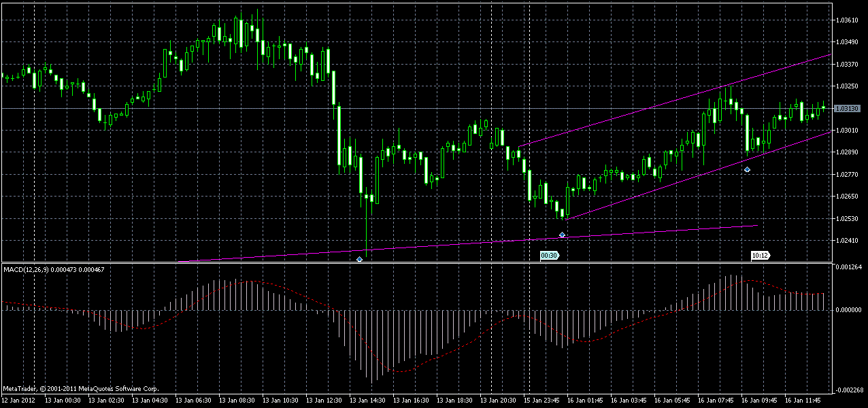Click the 13 Jan 08:30 time axis label
Image resolution: width=868 pixels, height=408 pixels.
(x=236, y=400)
